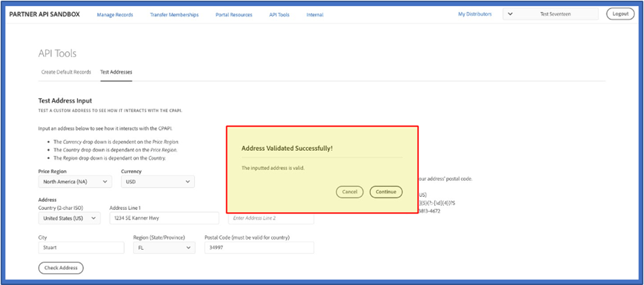Image resolution: width=644 pixels, height=285 pixels.
Task: Log out using the Logout button
Action: [620, 14]
